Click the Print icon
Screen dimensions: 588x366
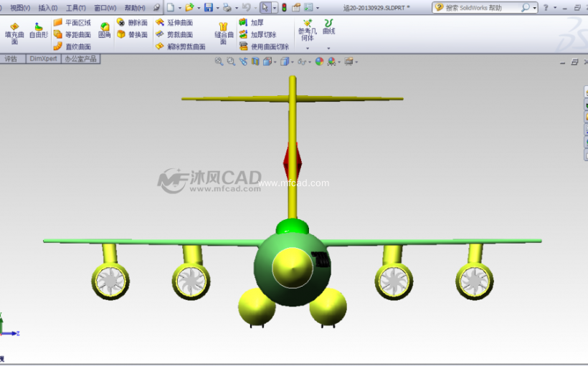coord(227,7)
